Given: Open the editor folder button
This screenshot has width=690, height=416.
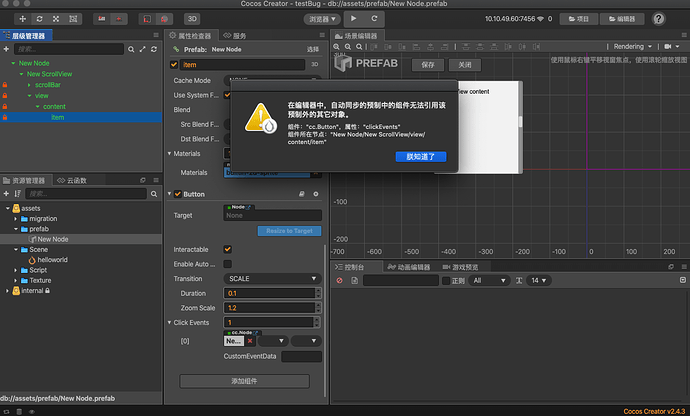Looking at the screenshot, I should pyautogui.click(x=622, y=19).
